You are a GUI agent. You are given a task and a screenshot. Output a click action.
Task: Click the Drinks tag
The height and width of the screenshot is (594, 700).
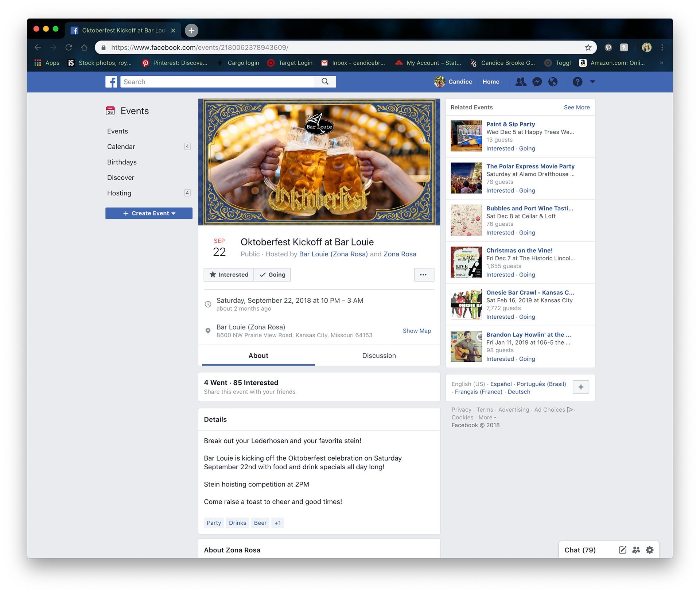[237, 523]
